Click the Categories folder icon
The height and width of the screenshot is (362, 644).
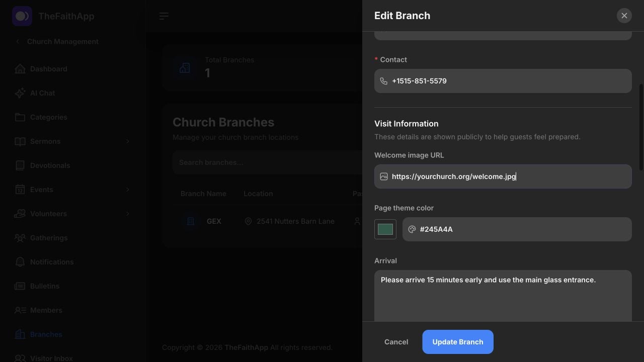tap(20, 117)
